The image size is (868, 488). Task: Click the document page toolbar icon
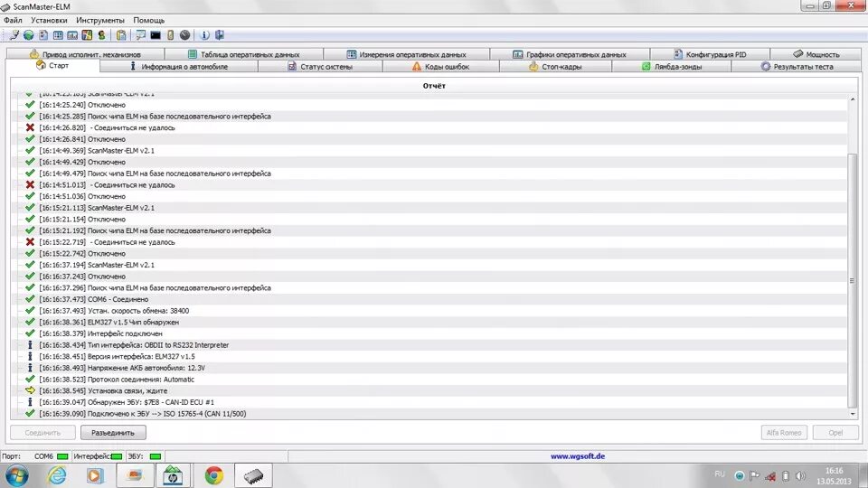[43, 35]
